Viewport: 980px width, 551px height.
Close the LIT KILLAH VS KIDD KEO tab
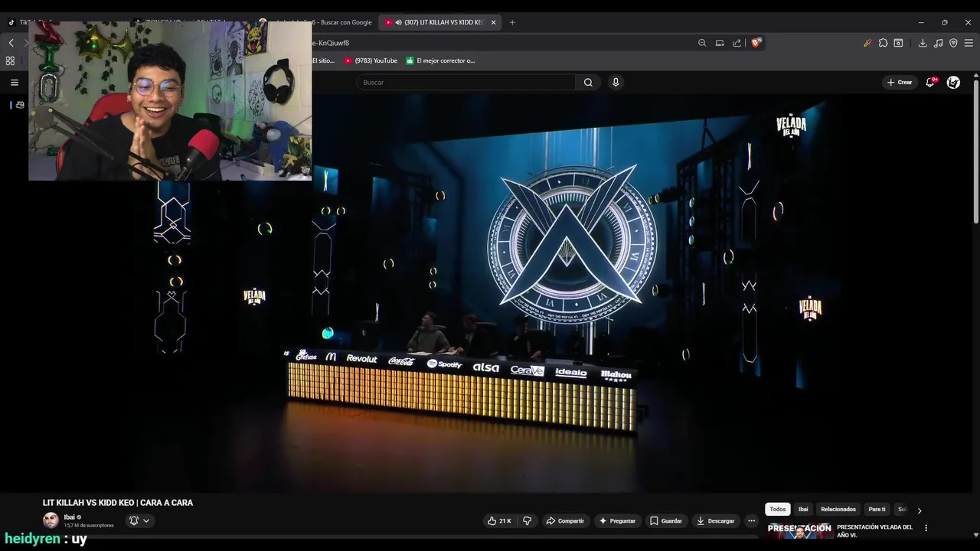click(493, 22)
